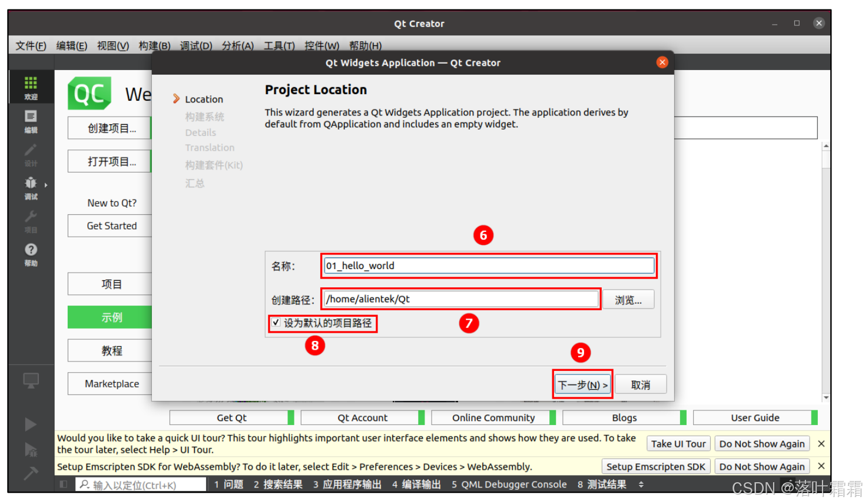Open the Search Results output pane
The width and height of the screenshot is (865, 504).
278,484
